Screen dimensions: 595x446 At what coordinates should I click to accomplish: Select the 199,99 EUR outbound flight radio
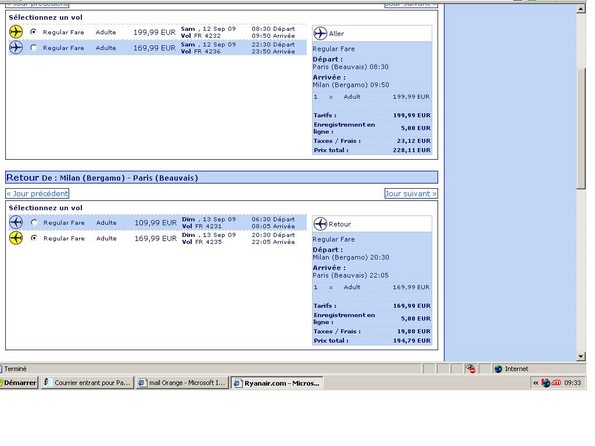click(x=34, y=32)
